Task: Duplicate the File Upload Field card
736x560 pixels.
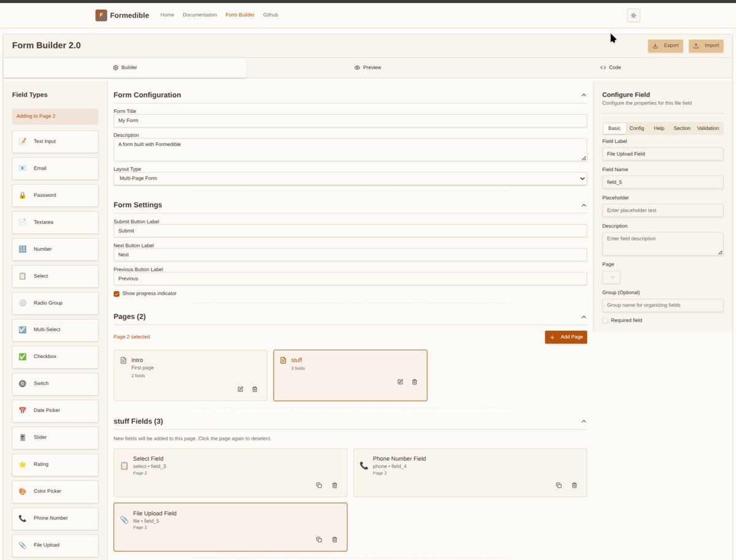Action: (x=319, y=540)
